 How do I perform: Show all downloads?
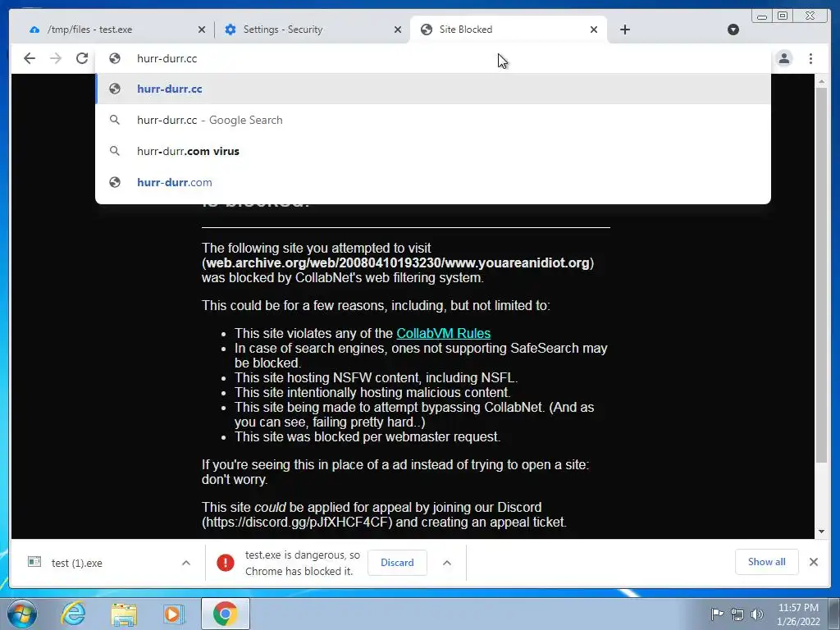(x=767, y=562)
